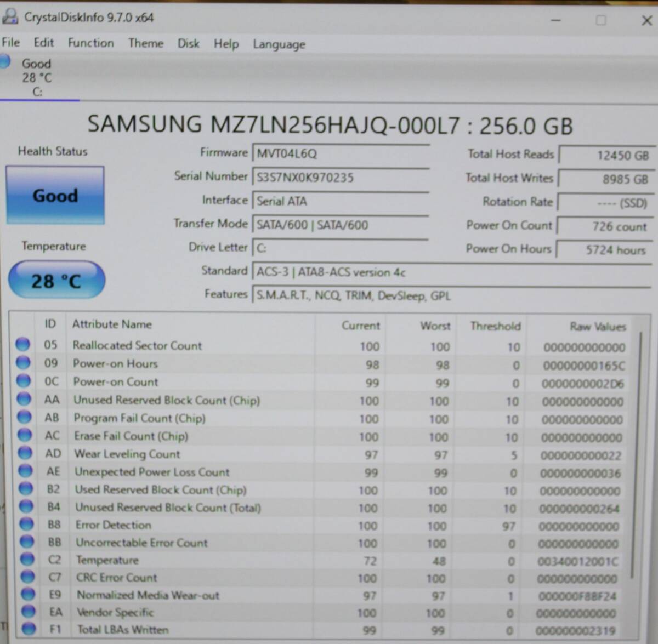Screen dimensions: 658x644
Task: Click raw value 00000000165C
Action: 584,366
